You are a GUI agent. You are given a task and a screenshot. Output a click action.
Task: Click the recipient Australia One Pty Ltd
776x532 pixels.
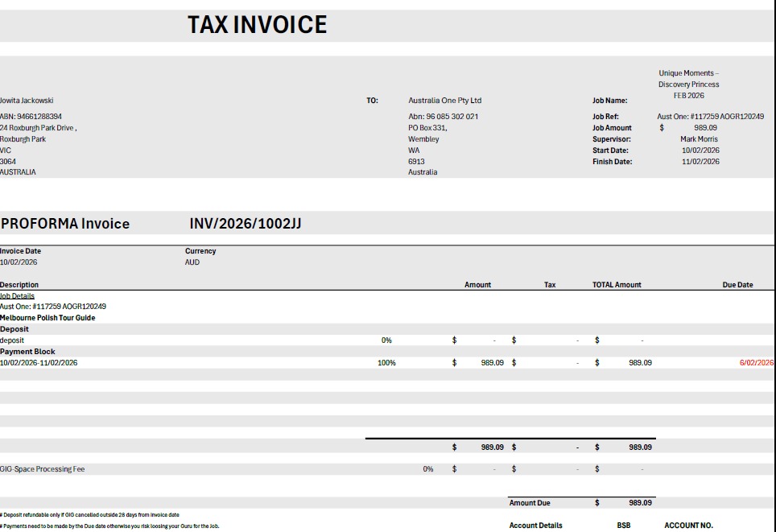point(445,101)
